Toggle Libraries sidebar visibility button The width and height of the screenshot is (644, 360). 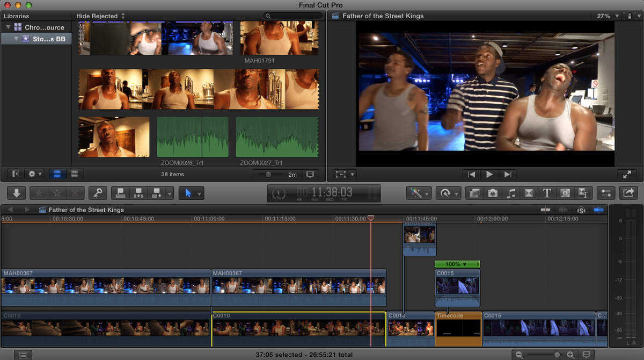(x=16, y=174)
